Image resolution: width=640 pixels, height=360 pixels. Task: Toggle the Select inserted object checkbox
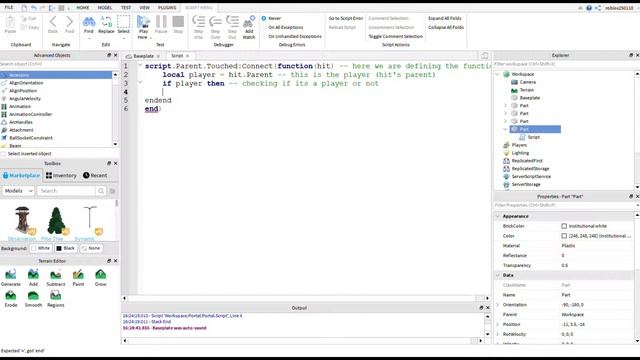tap(4, 154)
